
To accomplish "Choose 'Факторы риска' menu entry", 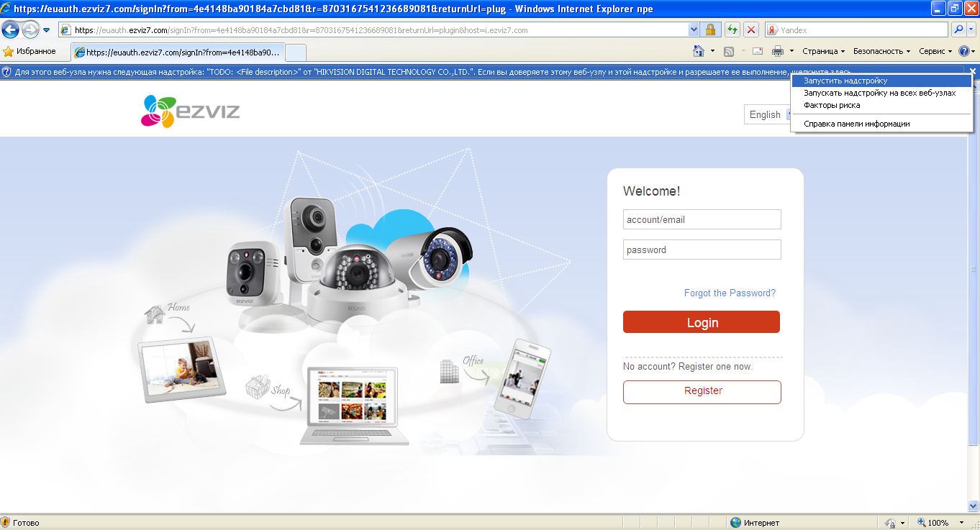I will (x=832, y=105).
